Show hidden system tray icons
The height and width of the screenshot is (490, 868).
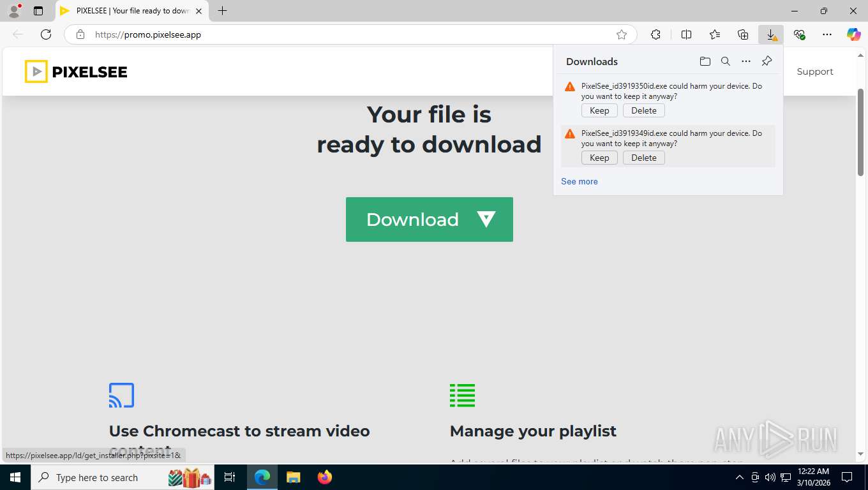click(740, 477)
